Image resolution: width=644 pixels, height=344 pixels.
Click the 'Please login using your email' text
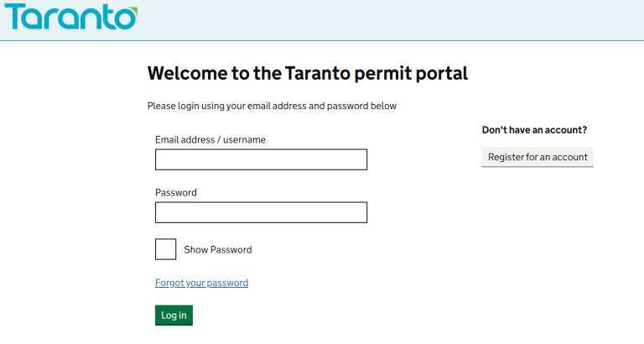[x=272, y=106]
